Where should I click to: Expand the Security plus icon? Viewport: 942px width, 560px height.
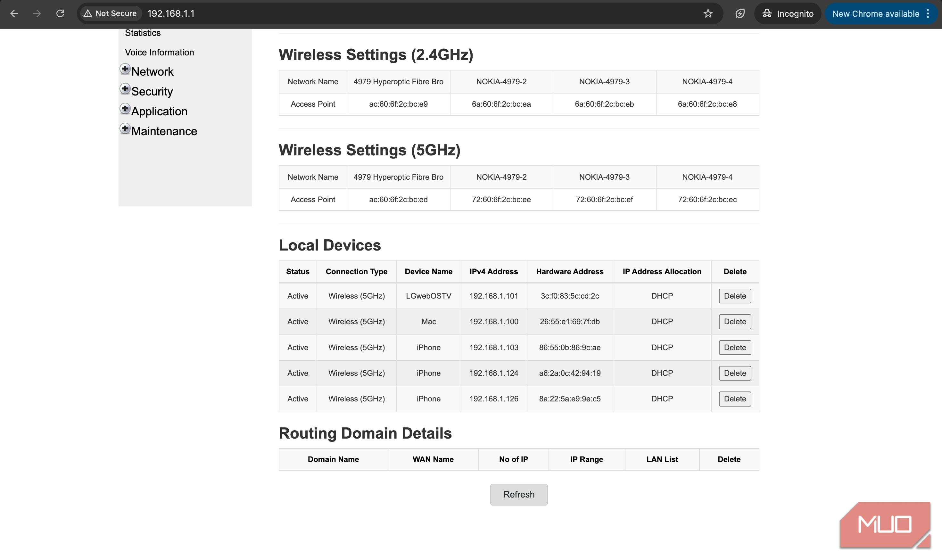click(125, 89)
